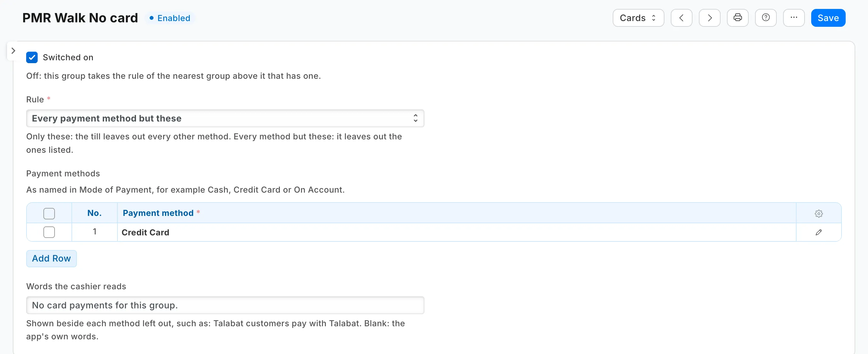Click the PMR Walk No card title
Viewport: 868px width, 354px height.
pos(80,18)
